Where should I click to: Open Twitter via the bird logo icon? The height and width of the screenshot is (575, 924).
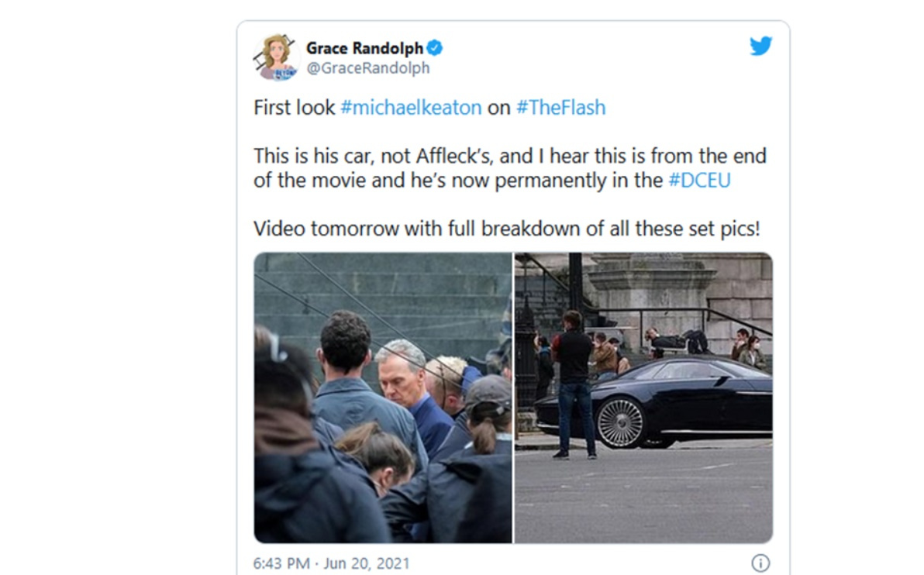(x=761, y=46)
